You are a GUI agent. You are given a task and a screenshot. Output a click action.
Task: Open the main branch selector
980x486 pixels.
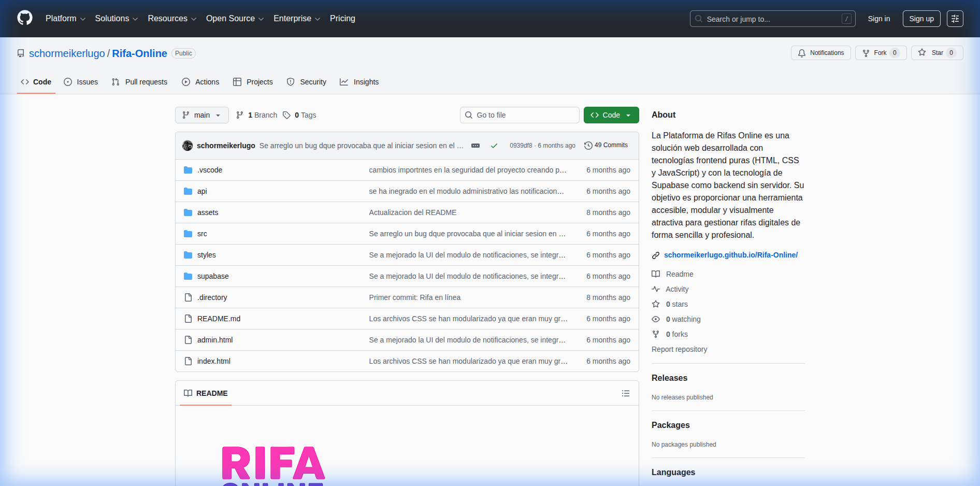pyautogui.click(x=201, y=115)
